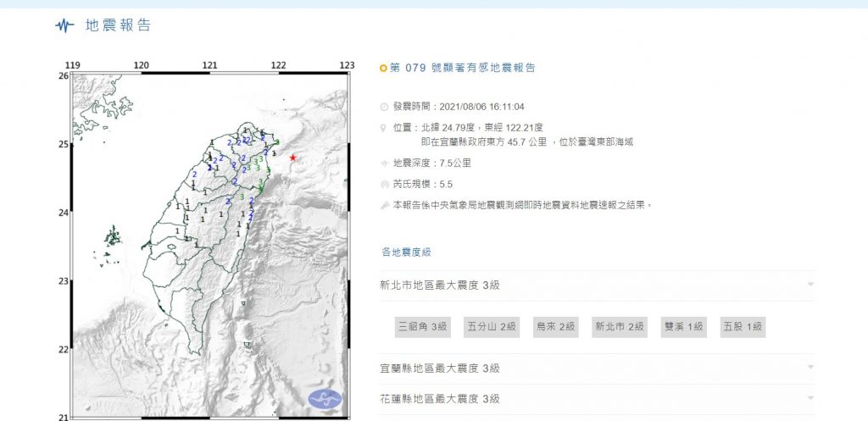Select the 五分山 2級 station tag

click(492, 327)
